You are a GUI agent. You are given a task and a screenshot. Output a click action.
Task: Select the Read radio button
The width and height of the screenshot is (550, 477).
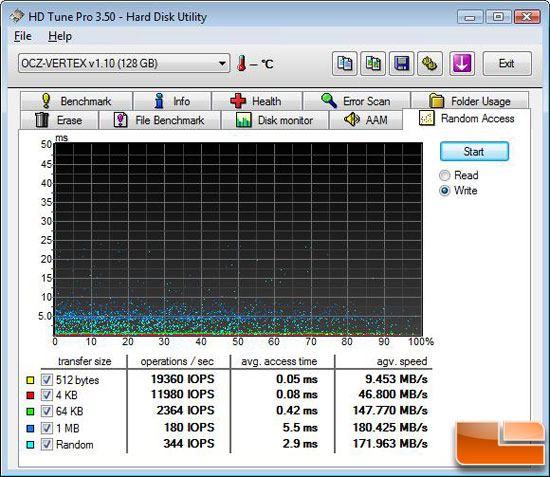point(444,175)
